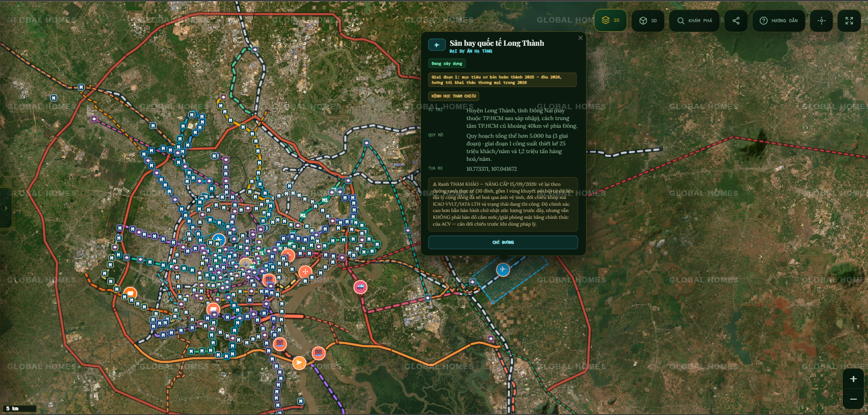The height and width of the screenshot is (415, 868).
Task: Select the orange arrow marker on the river
Action: [x=299, y=362]
